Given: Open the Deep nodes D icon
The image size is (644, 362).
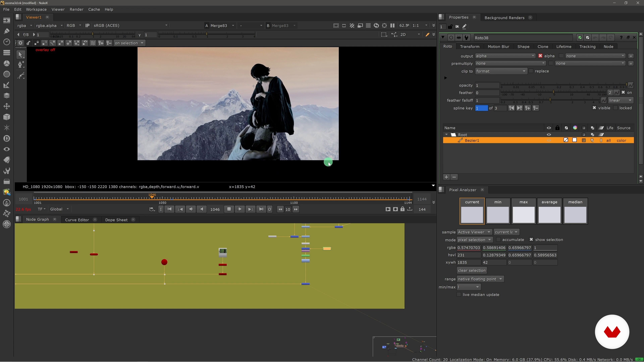Looking at the screenshot, I should point(7,138).
